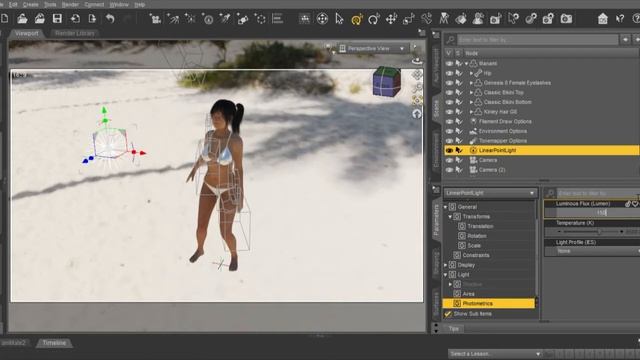640x360 pixels.
Task: Open the Edit menu
Action: coord(13,4)
